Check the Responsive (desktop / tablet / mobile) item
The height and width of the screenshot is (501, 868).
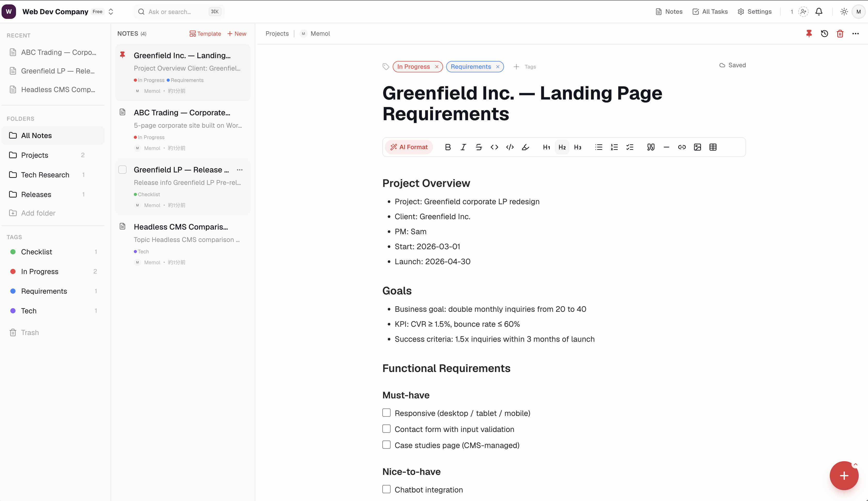[x=386, y=413]
